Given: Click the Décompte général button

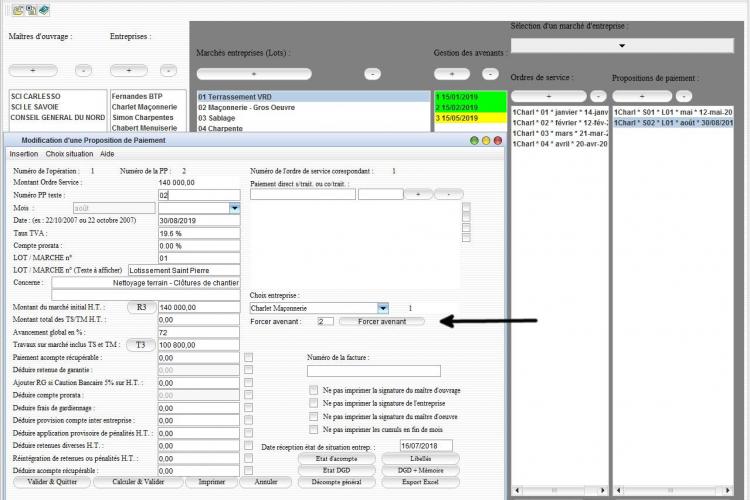Looking at the screenshot, I should (337, 482).
